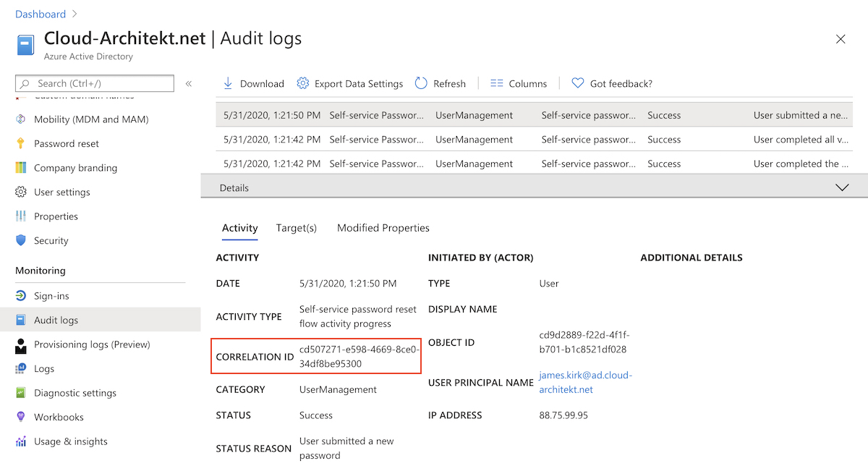The height and width of the screenshot is (466, 868).
Task: Click the Columns button label
Action: point(528,84)
